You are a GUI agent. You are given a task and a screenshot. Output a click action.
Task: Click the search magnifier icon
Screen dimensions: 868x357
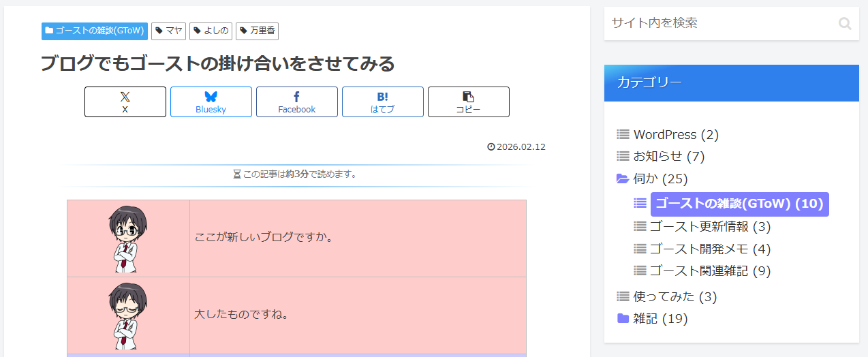pyautogui.click(x=845, y=24)
